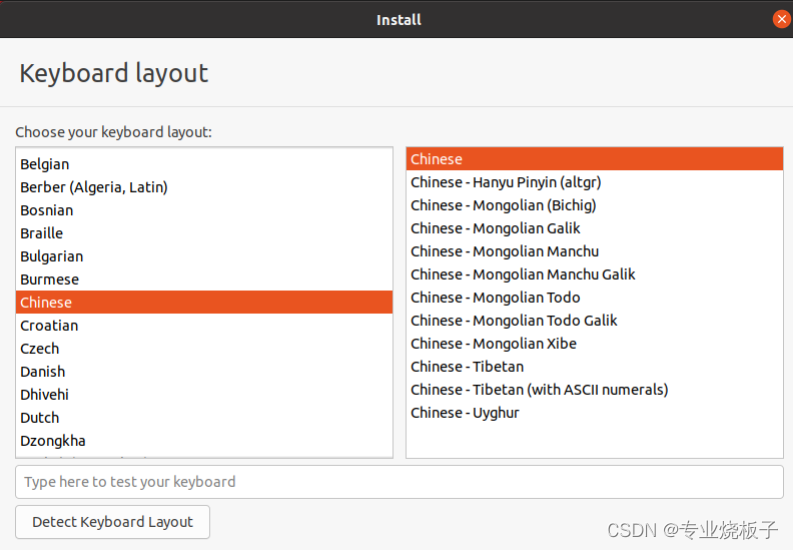Screen dimensions: 793x550
Task: Click Detect Keyboard Layout button
Action: 112,522
